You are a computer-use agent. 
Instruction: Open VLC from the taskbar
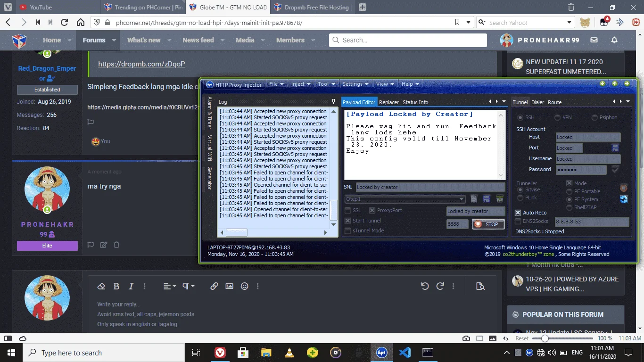click(x=289, y=353)
